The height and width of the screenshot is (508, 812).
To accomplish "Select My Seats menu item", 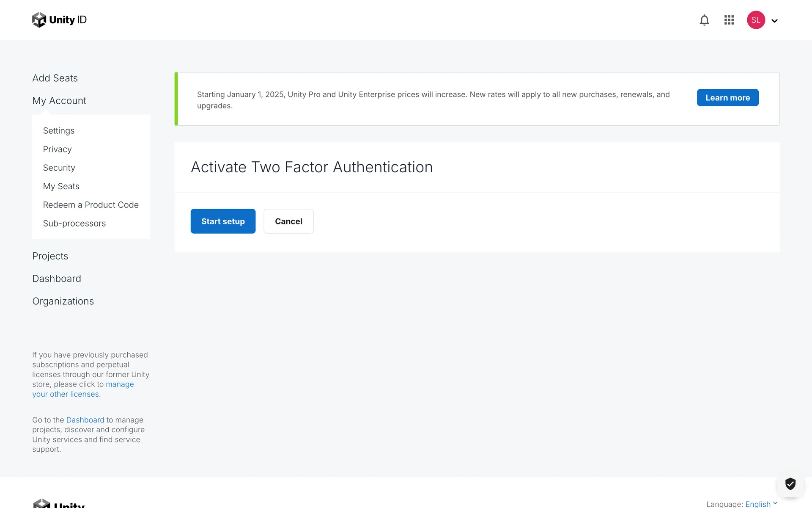I will pyautogui.click(x=61, y=186).
